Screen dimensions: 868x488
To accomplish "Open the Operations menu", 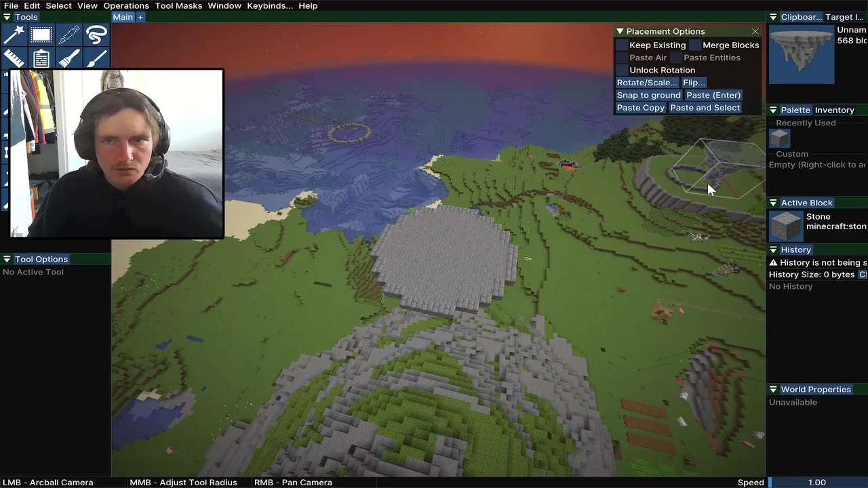I will point(126,5).
